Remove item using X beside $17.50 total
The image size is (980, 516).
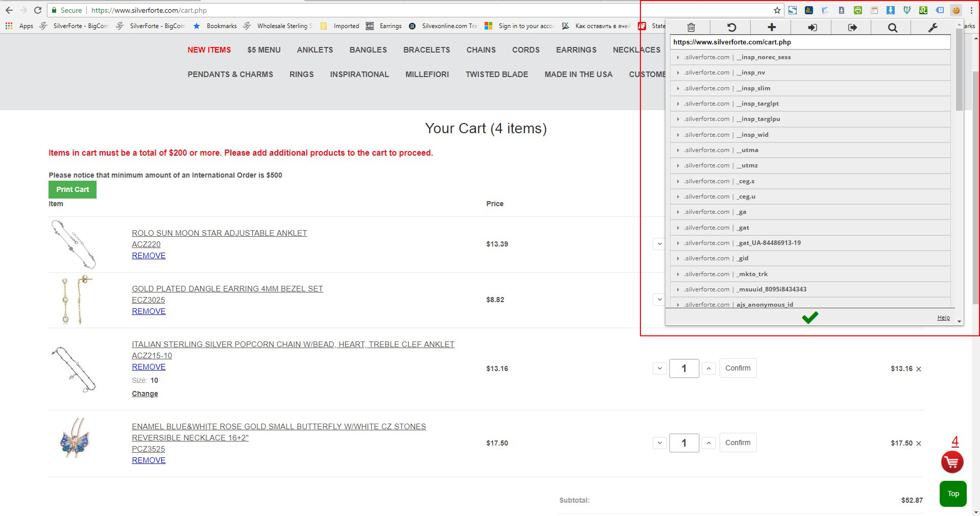click(x=919, y=444)
